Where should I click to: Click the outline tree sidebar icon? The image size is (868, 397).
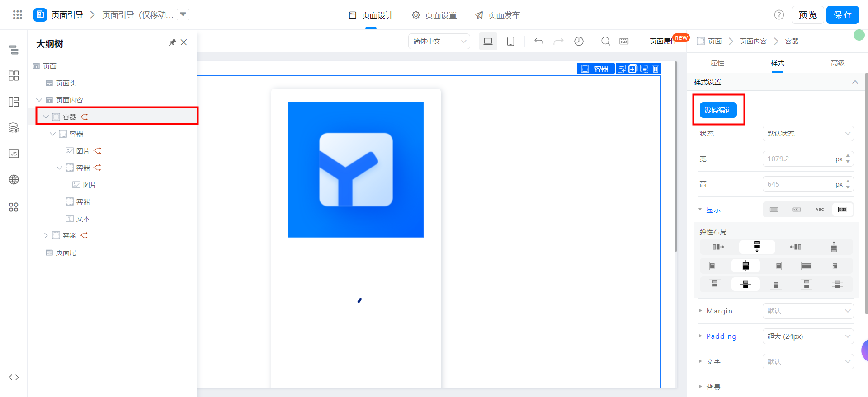[14, 50]
